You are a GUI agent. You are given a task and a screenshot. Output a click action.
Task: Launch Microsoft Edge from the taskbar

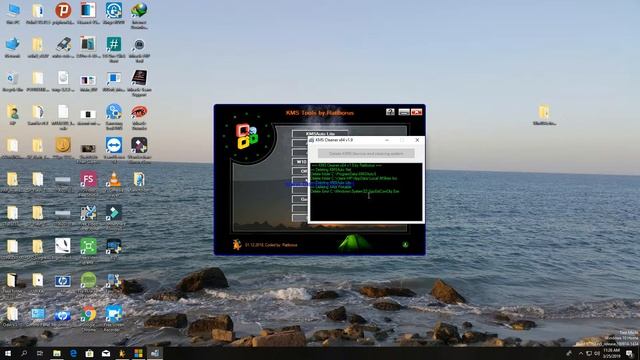pos(73,353)
